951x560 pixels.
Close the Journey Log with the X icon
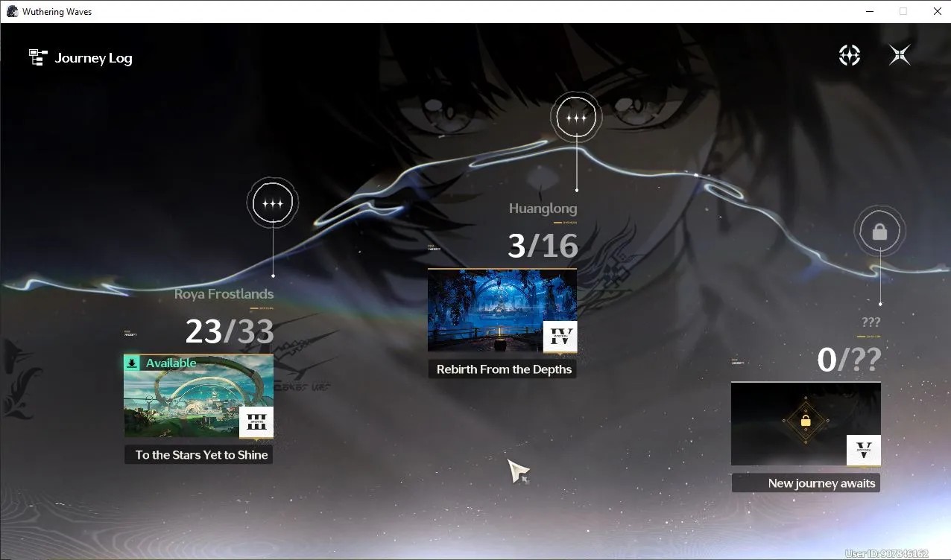click(x=900, y=55)
